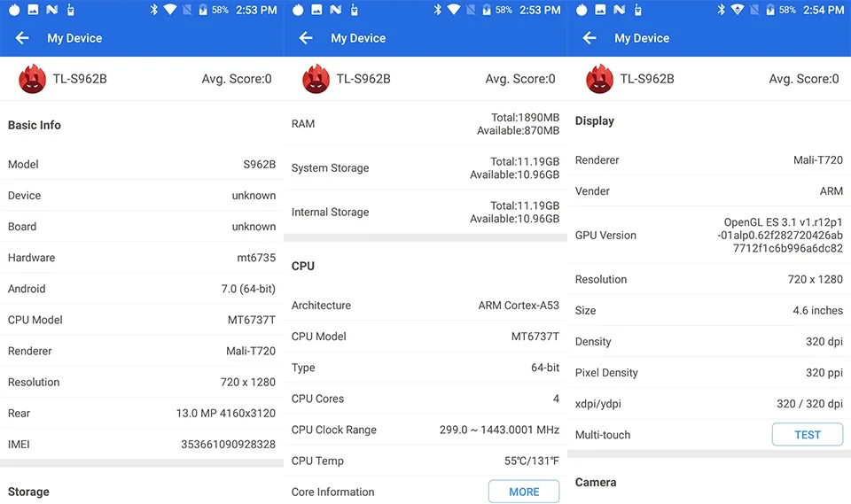This screenshot has height=504, width=851.
Task: Tap the AnTuTu logo on the Display screen
Action: click(x=600, y=79)
